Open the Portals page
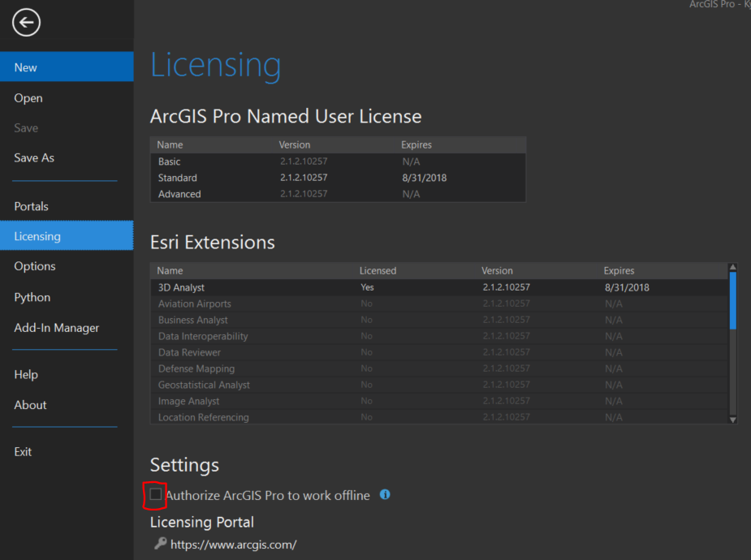The image size is (751, 560). click(67, 206)
